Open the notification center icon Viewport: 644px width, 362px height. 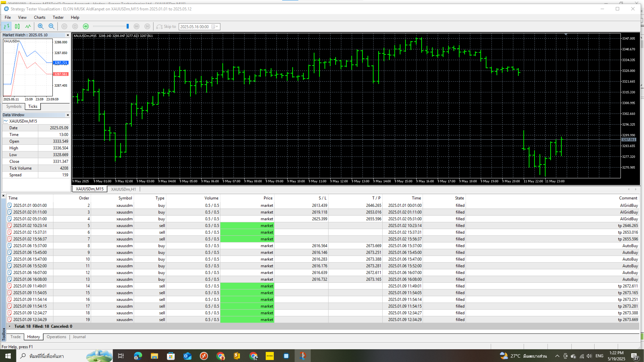(635, 356)
